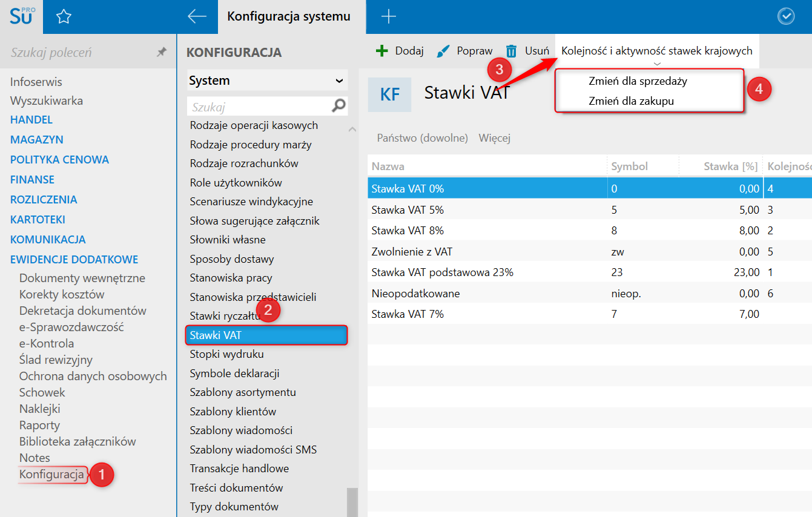This screenshot has height=517, width=812.
Task: Expand Kolejność i aktywność stawek krajowych menu
Action: [x=657, y=51]
